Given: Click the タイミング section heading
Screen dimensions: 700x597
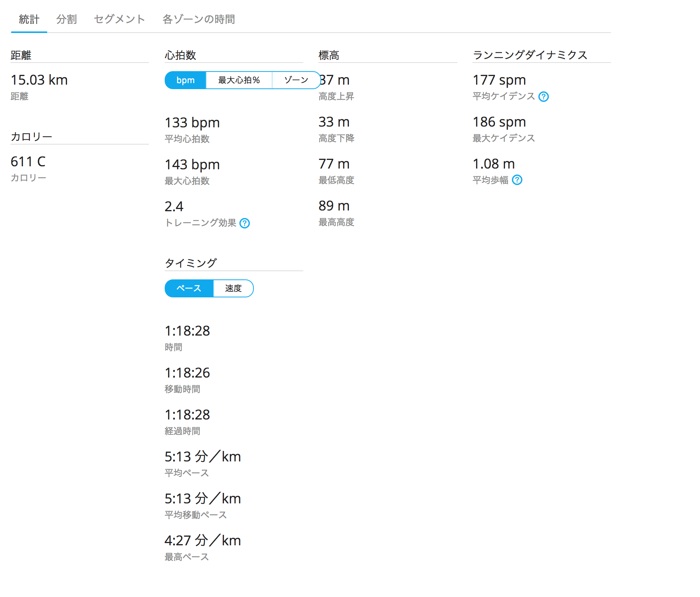Looking at the screenshot, I should 191,263.
